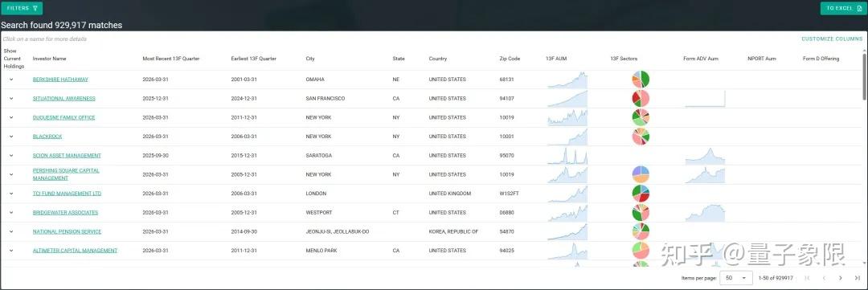Open Customize Columns options
The image size is (868, 290).
(x=832, y=39)
